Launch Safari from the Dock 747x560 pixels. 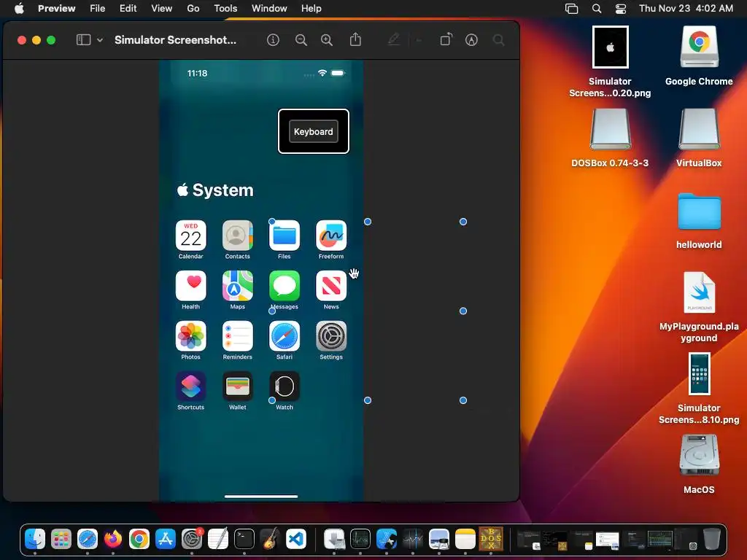88,539
